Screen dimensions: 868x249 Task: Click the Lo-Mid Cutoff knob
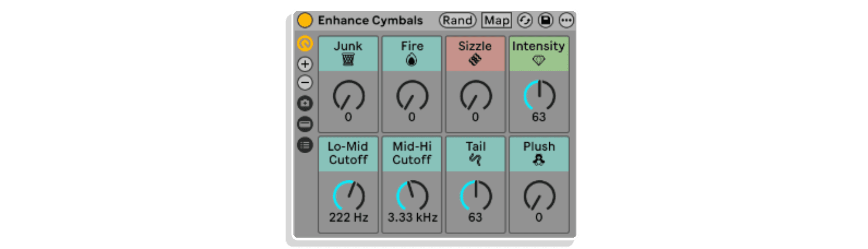point(348,196)
